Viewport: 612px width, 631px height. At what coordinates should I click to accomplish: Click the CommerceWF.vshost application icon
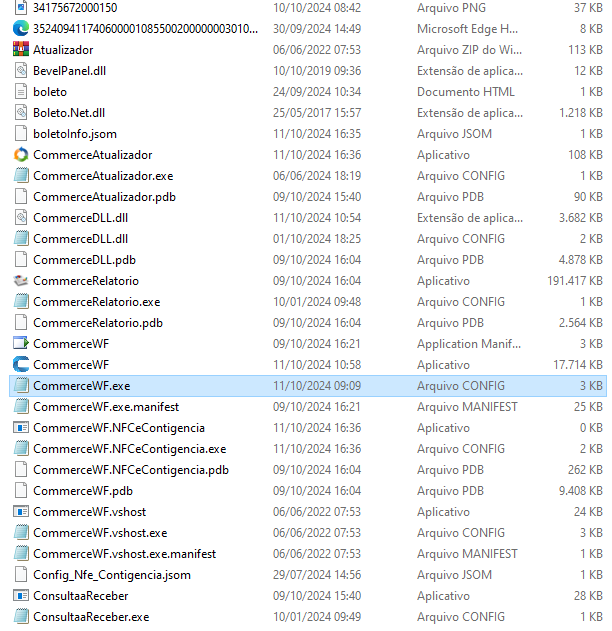[21, 512]
